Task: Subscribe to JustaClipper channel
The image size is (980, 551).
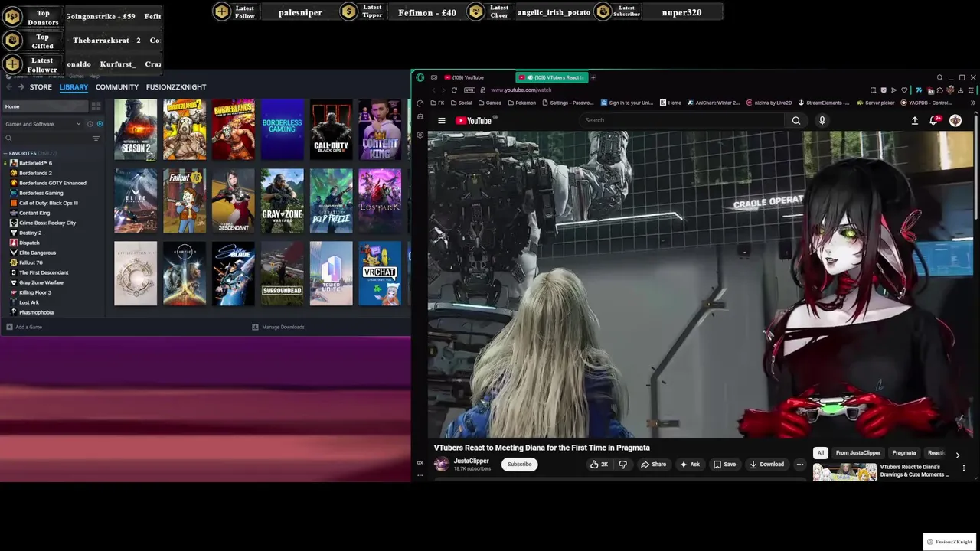Action: click(519, 464)
